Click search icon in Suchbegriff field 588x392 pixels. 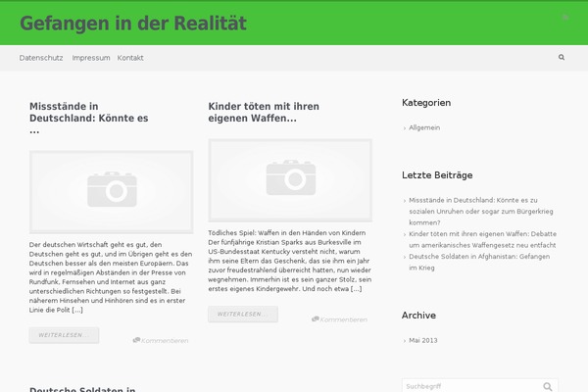549,386
